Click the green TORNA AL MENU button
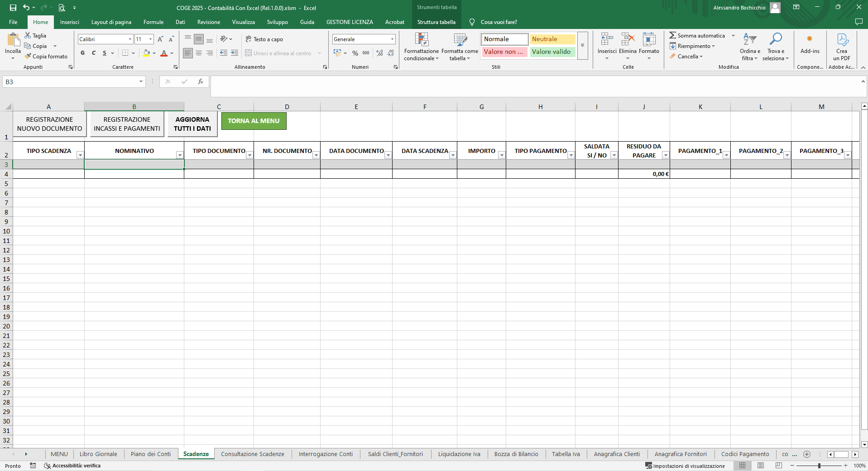The image size is (868, 471). click(x=254, y=121)
